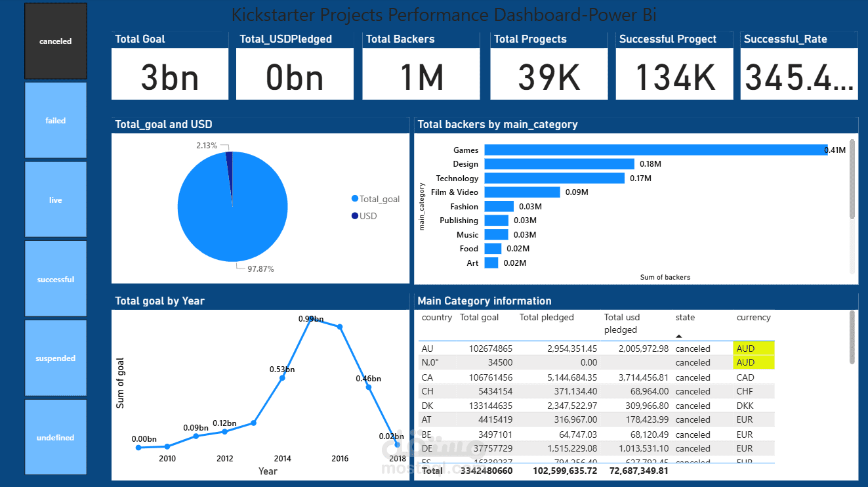Click the 134K Successful Progect card value
The width and height of the screenshot is (868, 487).
(x=674, y=77)
